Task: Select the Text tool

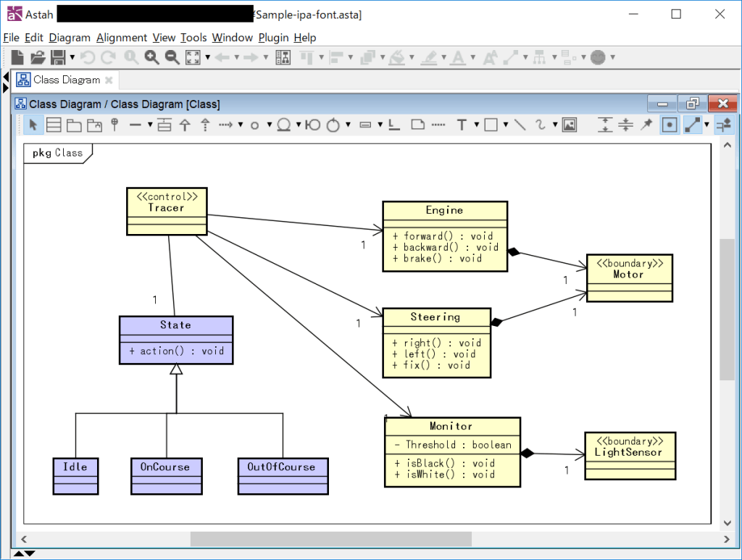Action: point(462,125)
